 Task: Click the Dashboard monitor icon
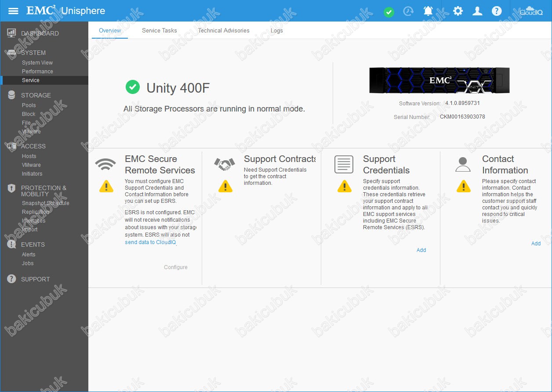click(x=12, y=33)
